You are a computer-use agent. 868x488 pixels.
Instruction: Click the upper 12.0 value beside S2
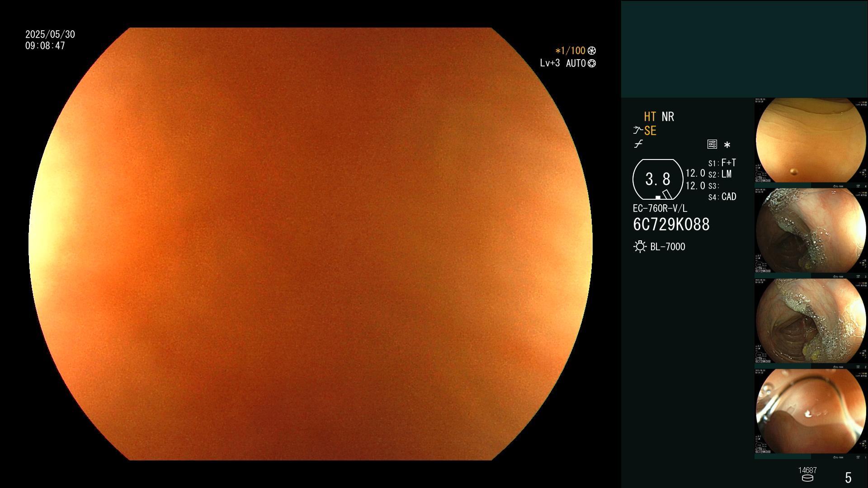pyautogui.click(x=695, y=173)
